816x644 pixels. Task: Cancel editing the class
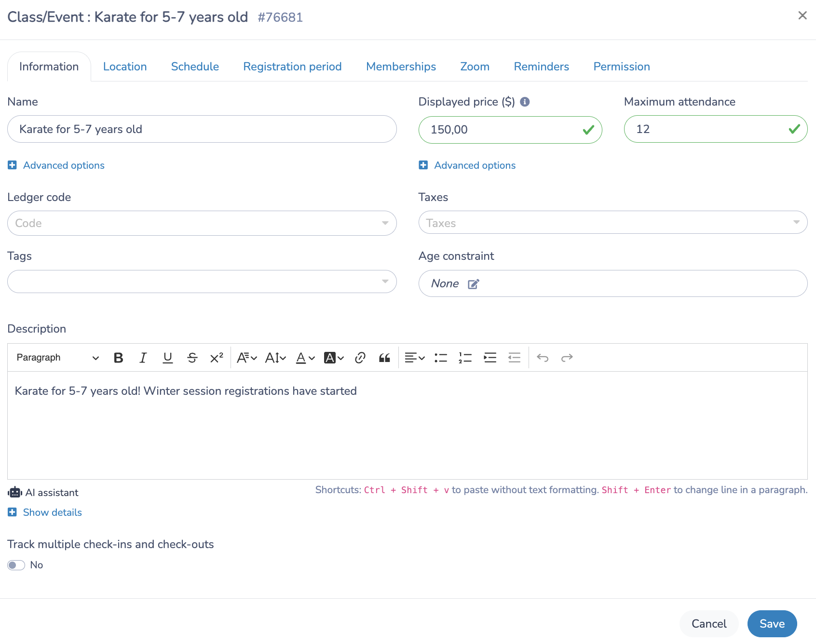point(709,624)
